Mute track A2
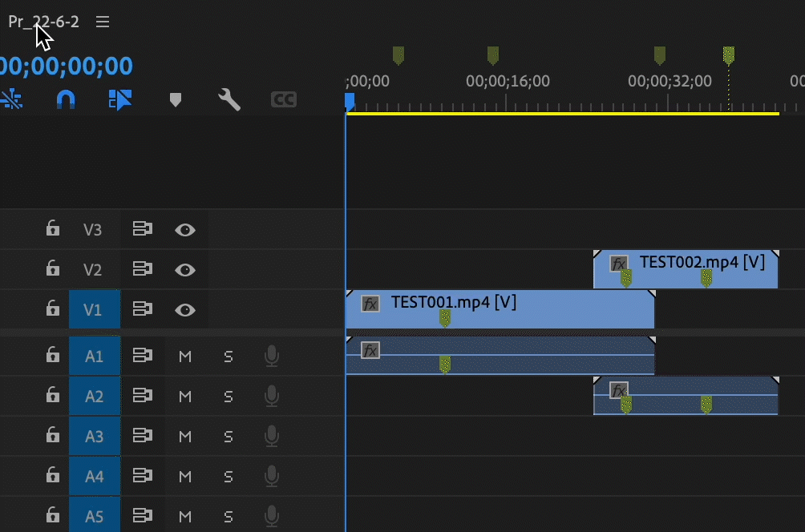Viewport: 805px width, 532px height. (185, 397)
